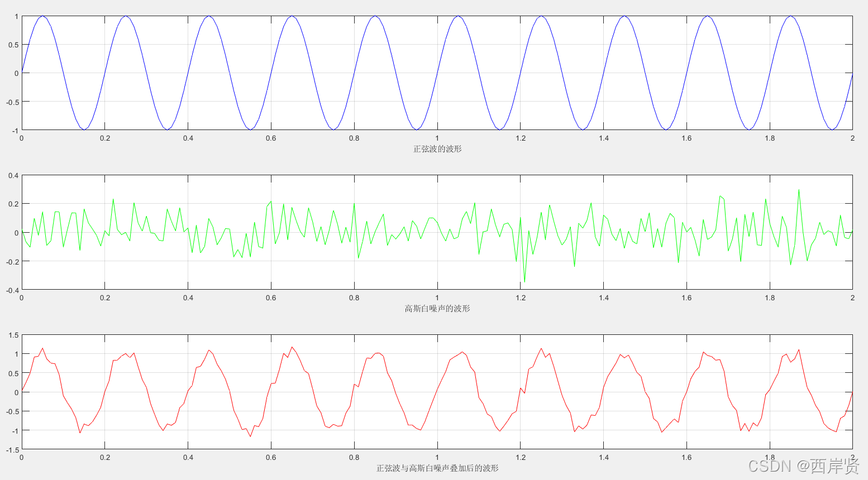Click x-axis tick '0.6' of red plot

pos(271,457)
